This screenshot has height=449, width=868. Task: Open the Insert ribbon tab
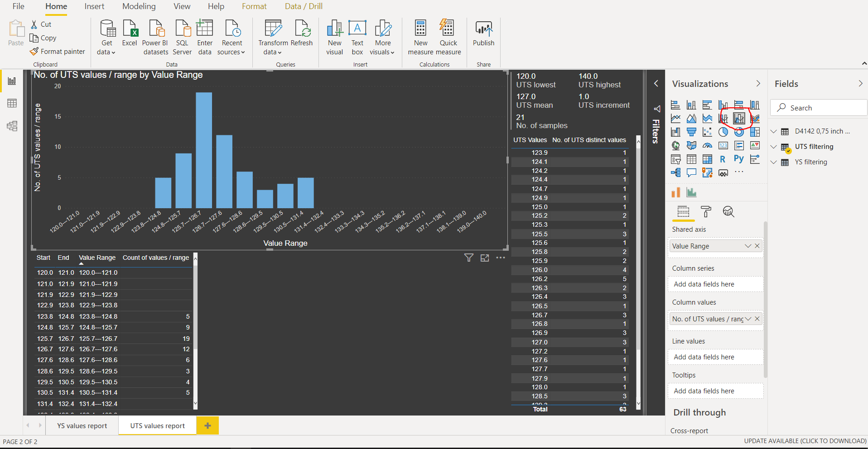(94, 6)
